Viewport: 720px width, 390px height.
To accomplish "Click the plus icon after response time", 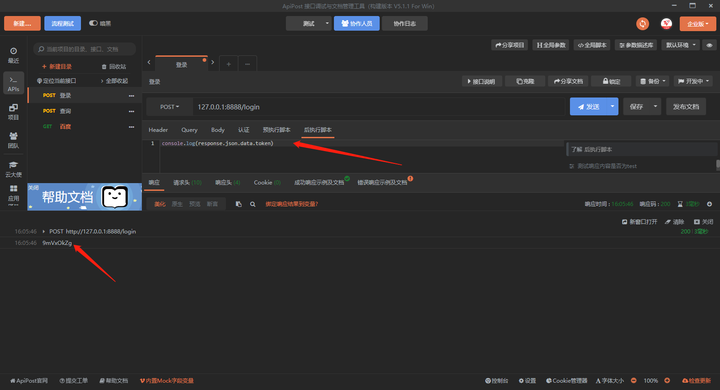I will pyautogui.click(x=709, y=204).
